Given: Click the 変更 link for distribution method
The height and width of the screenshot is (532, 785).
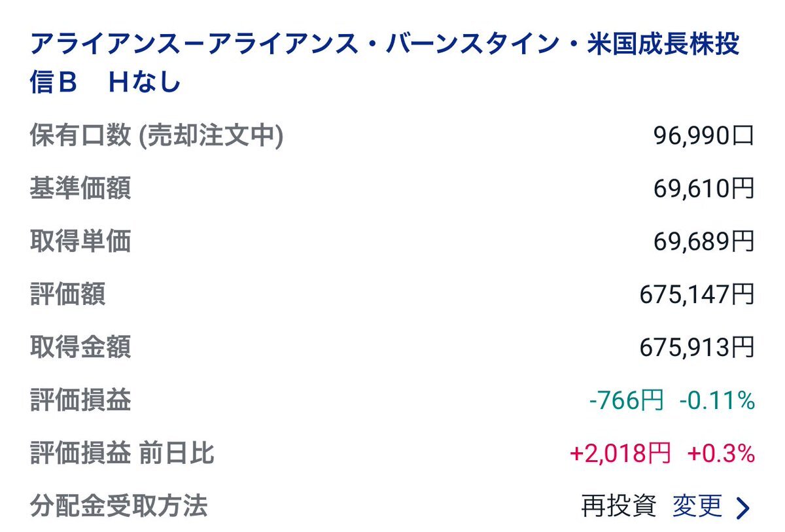Looking at the screenshot, I should [x=697, y=506].
